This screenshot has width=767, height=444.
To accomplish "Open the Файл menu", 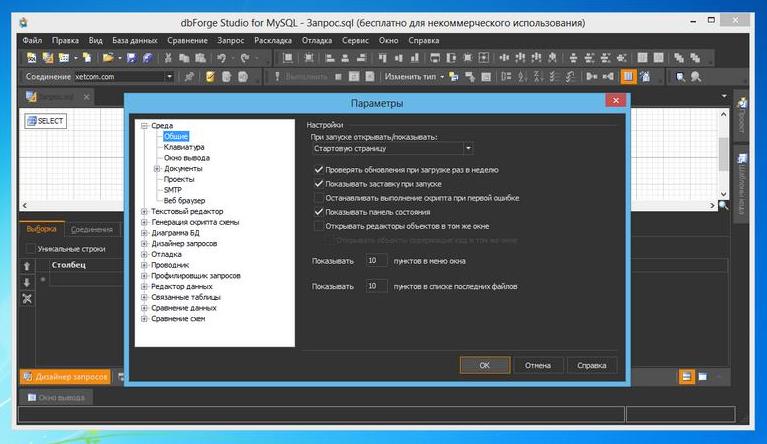I will click(x=32, y=41).
